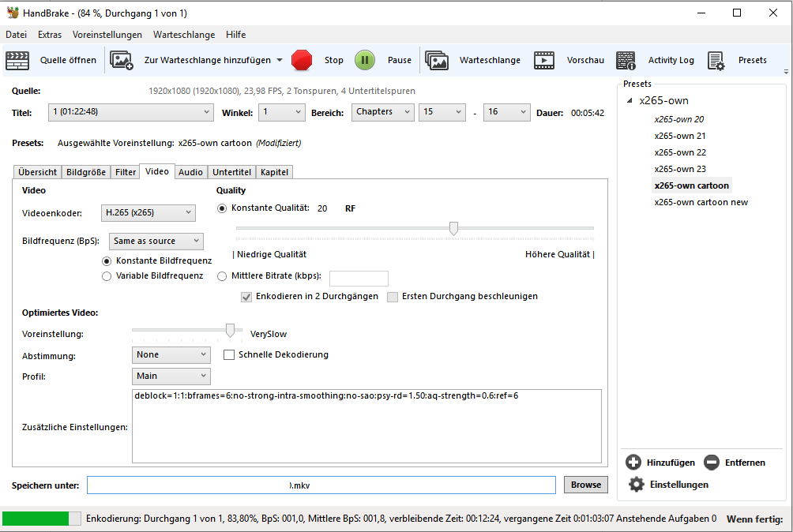Open the Warteschlange menu
Viewport: 793px width, 532px height.
(184, 35)
